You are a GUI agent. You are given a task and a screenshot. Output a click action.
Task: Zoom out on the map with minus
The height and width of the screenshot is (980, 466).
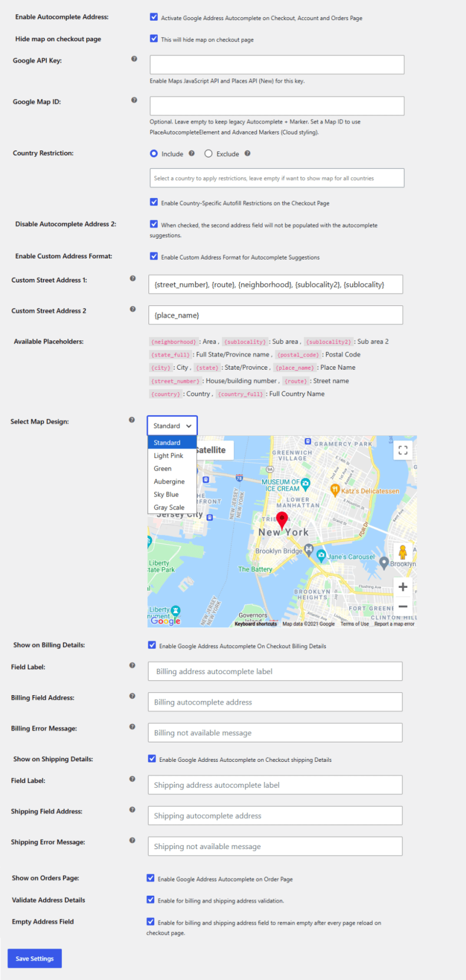(403, 606)
